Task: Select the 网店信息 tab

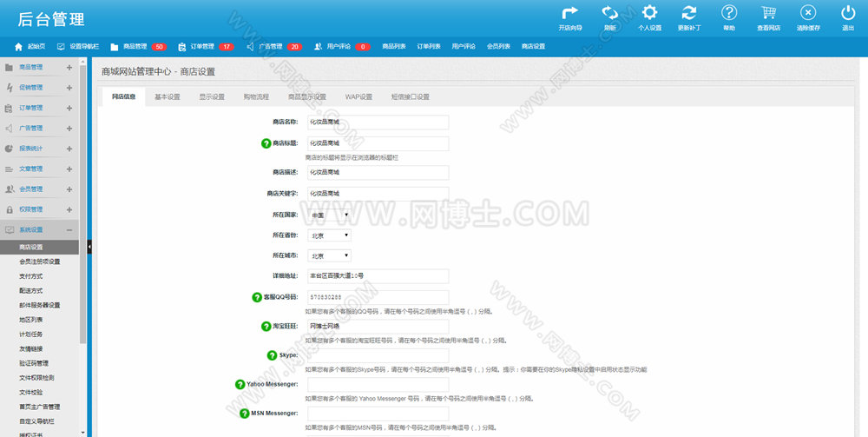Action: (x=124, y=97)
